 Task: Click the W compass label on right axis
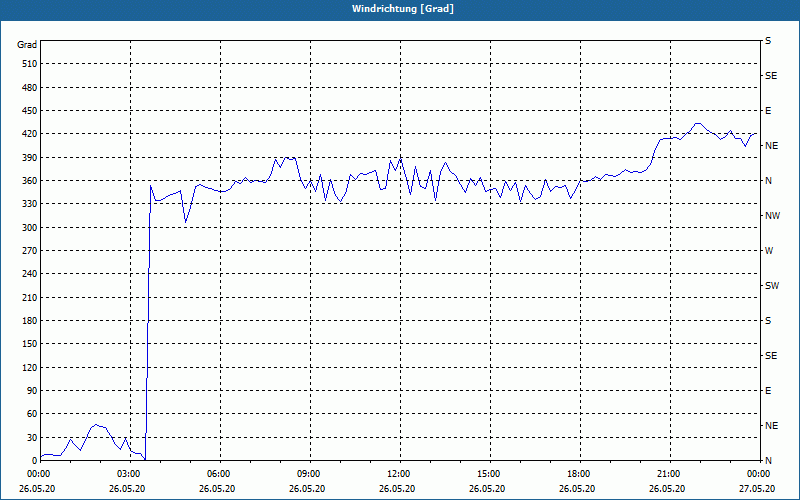coord(769,251)
